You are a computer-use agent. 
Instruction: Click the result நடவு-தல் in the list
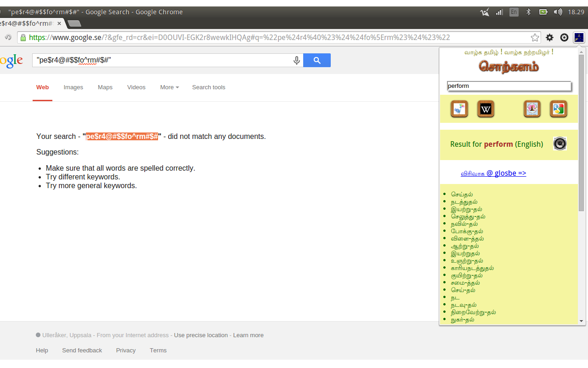tap(464, 305)
